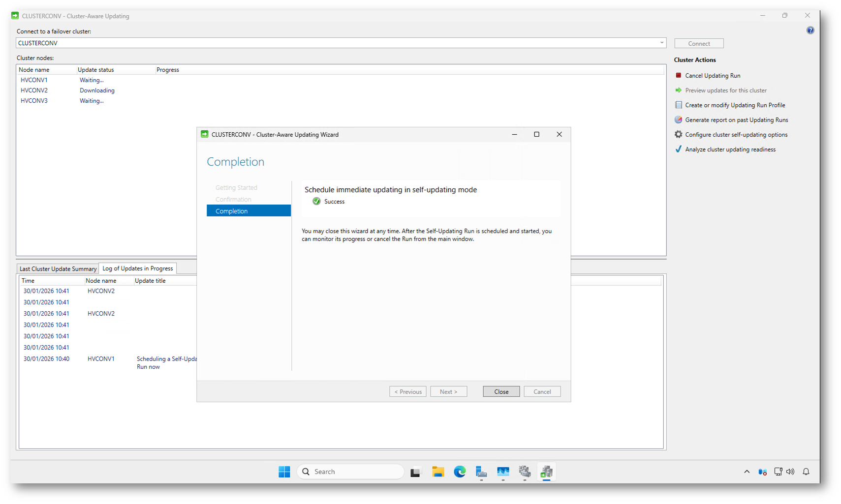Show hidden system tray icons
This screenshot has width=841, height=504.
pos(747,472)
